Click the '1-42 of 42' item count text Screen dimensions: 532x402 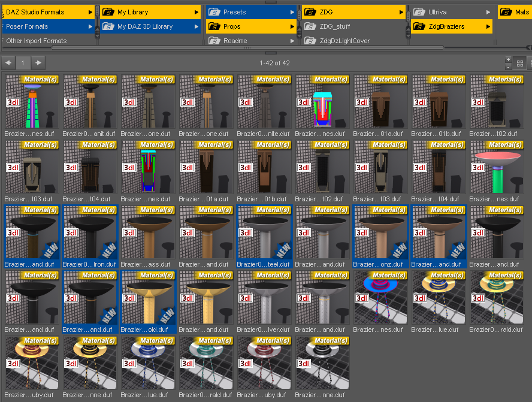point(274,63)
